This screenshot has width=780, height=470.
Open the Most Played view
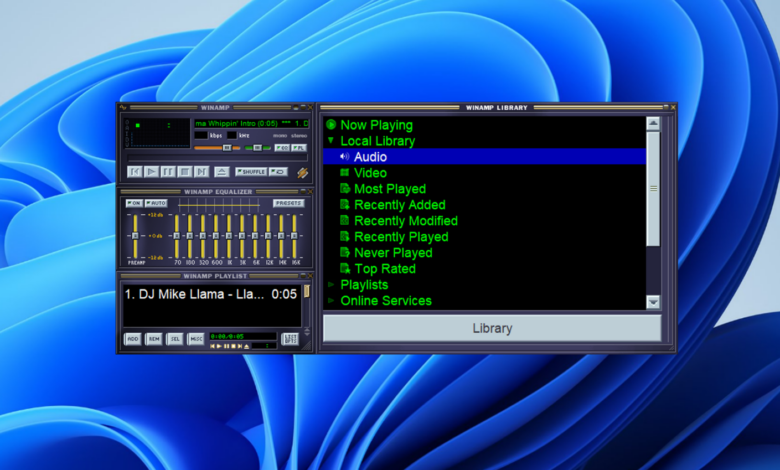(x=390, y=189)
